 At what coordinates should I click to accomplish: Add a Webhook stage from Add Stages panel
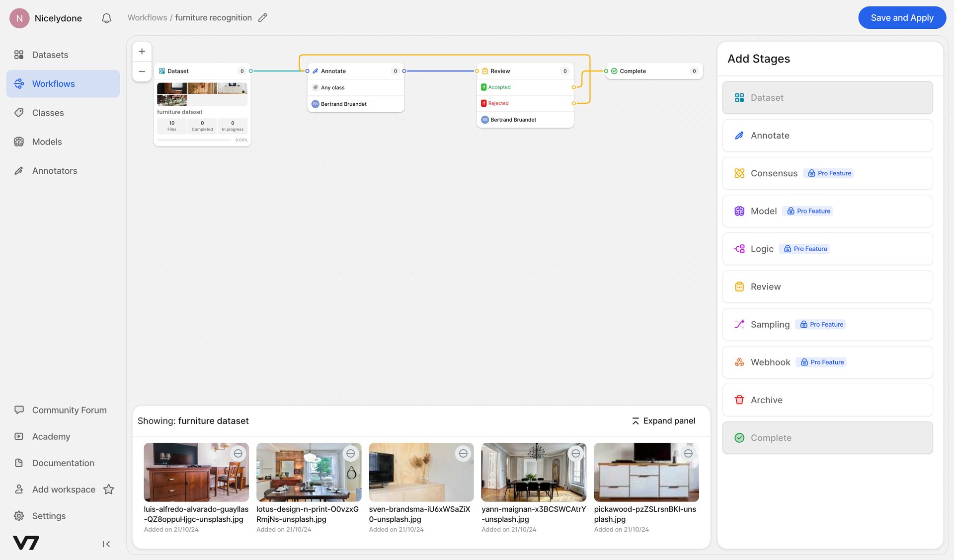point(827,362)
